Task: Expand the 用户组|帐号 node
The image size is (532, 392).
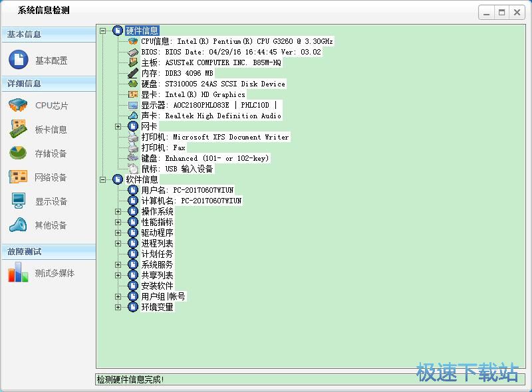Action: [118, 296]
